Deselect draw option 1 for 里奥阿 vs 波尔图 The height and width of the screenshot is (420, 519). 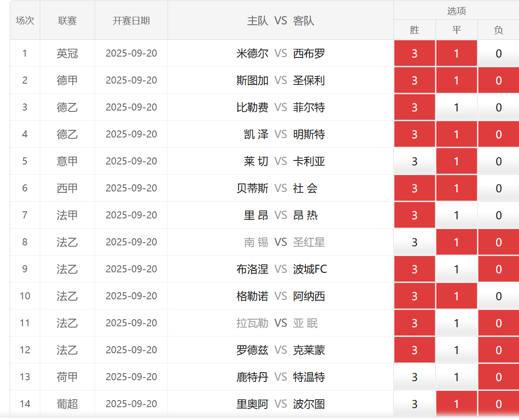(456, 404)
